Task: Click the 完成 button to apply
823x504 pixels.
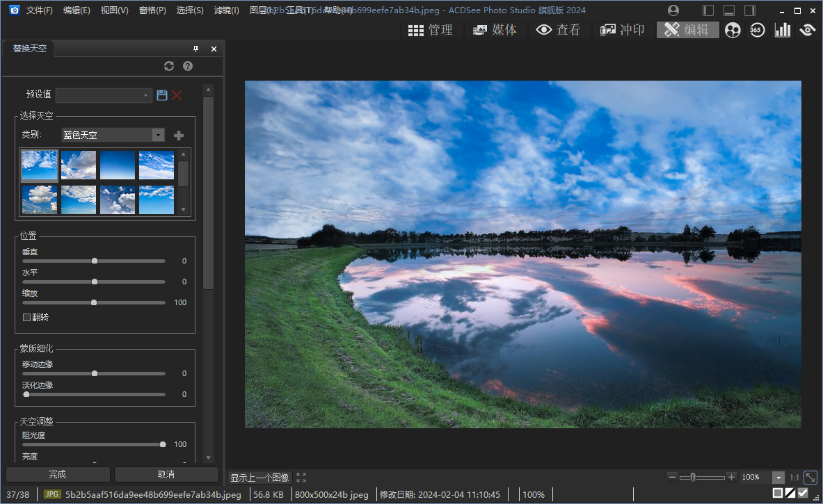Action: coord(58,474)
